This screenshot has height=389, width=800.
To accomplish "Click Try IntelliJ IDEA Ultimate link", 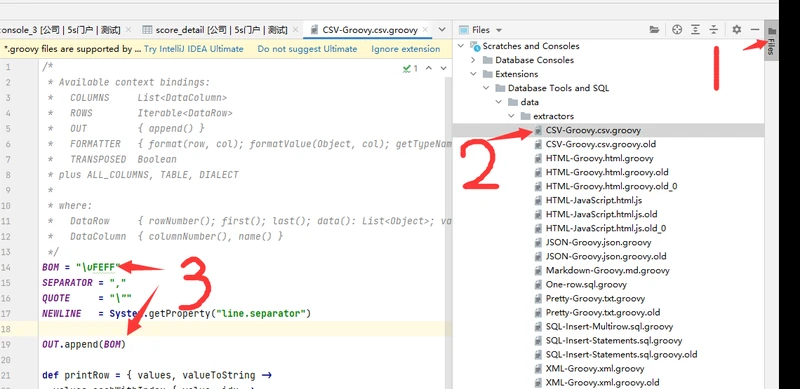I will [x=194, y=50].
